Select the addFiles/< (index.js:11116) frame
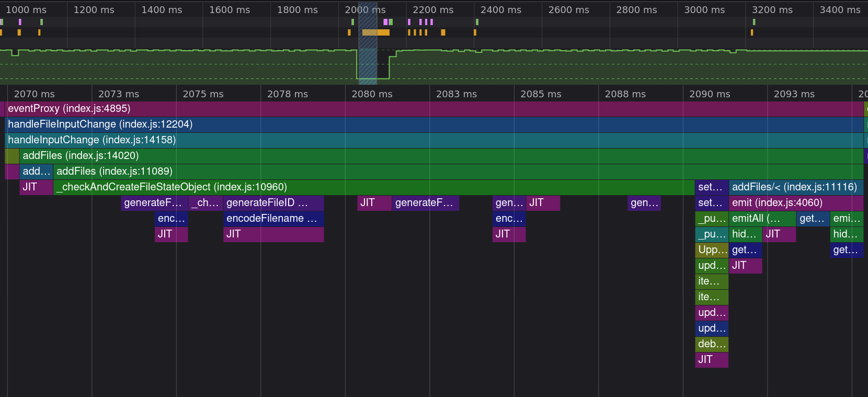Image resolution: width=868 pixels, height=397 pixels. click(796, 187)
